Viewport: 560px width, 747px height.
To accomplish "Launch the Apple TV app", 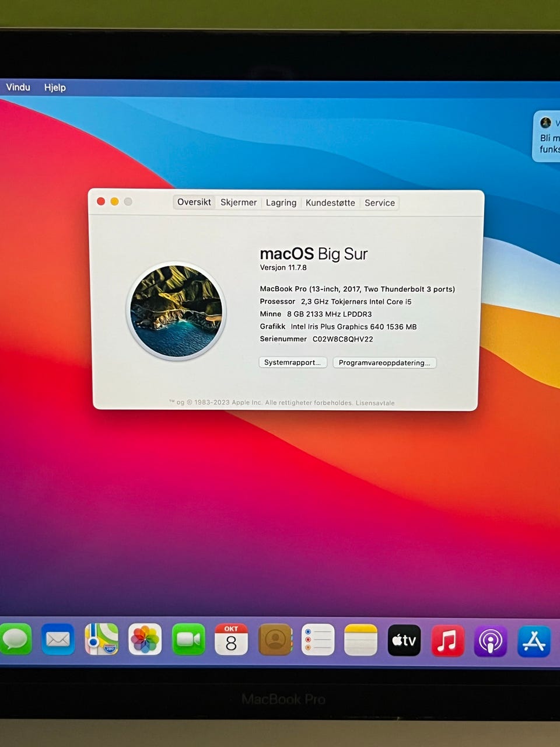I will tap(404, 640).
